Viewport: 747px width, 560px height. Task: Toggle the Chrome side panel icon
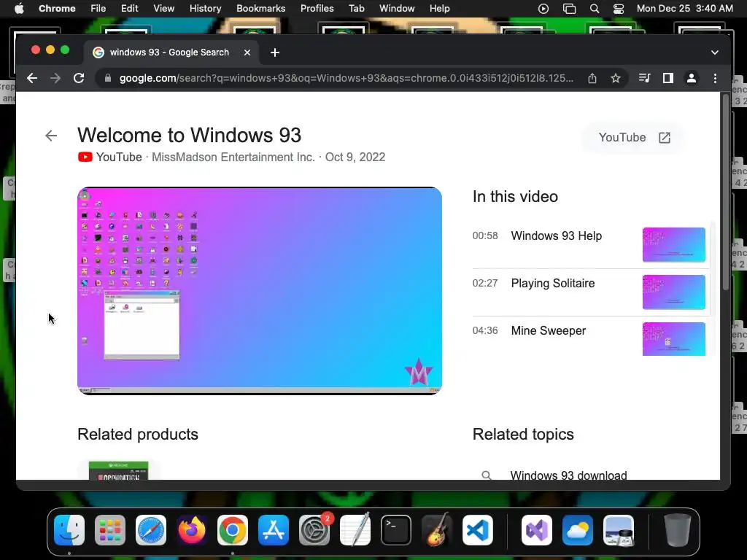[668, 78]
